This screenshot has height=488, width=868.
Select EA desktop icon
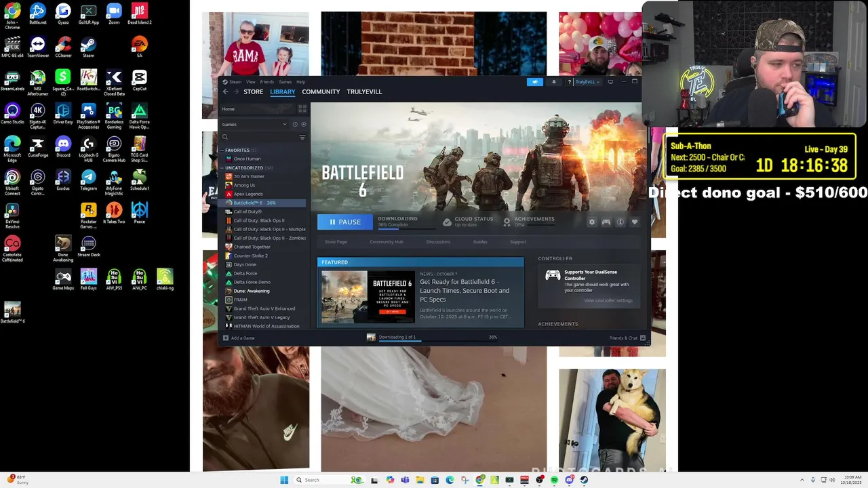pyautogui.click(x=139, y=47)
